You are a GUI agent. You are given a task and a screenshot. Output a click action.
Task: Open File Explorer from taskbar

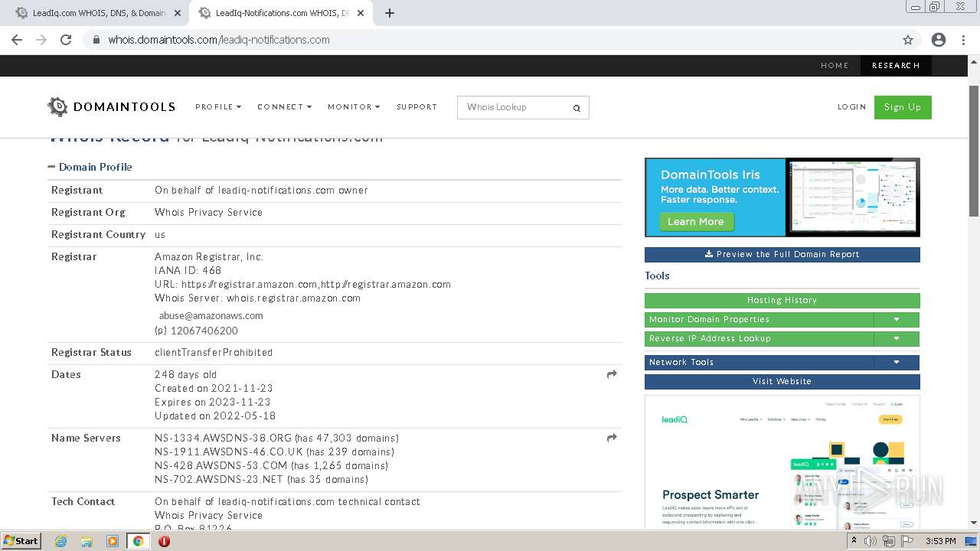coord(87,541)
